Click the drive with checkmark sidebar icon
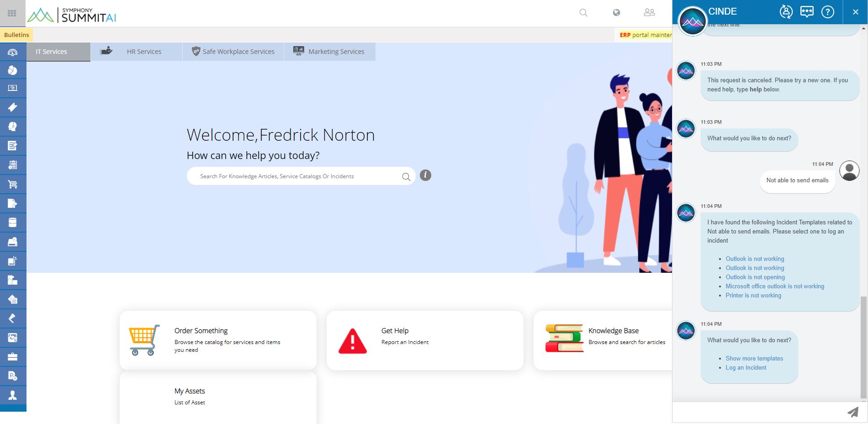Image resolution: width=868 pixels, height=424 pixels. pyautogui.click(x=13, y=242)
